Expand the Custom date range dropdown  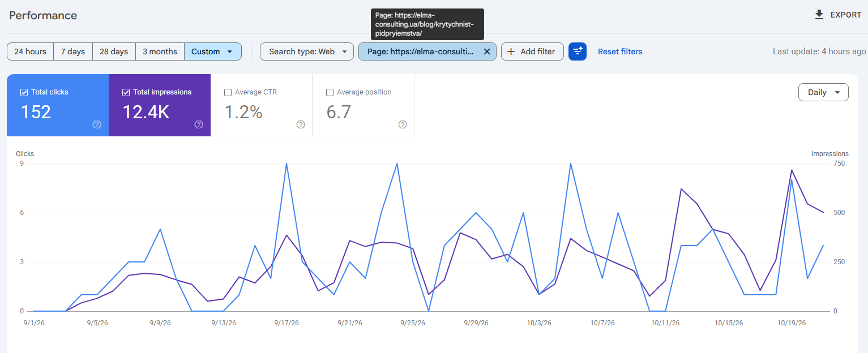(x=213, y=51)
